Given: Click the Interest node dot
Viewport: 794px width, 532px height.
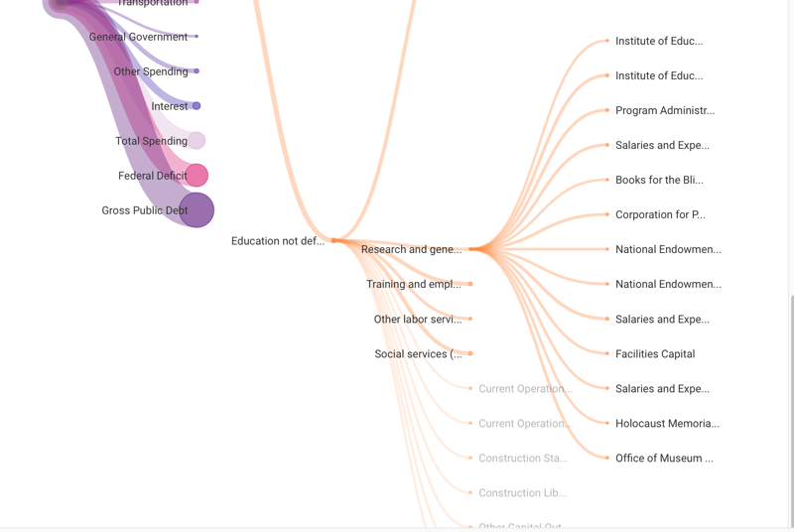Looking at the screenshot, I should (x=197, y=106).
